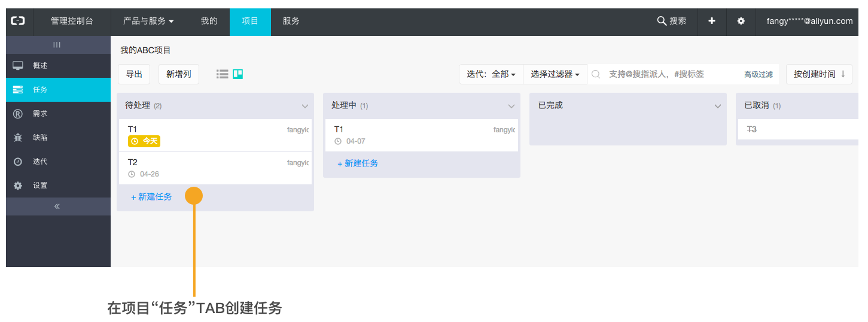
Task: Open the 缺陷 bug icon
Action: click(18, 138)
